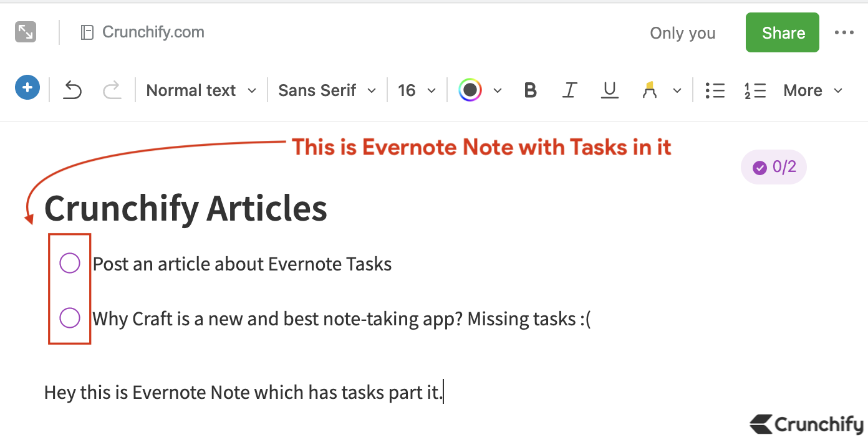Click the Share button
Viewport: 868px width, 440px height.
(783, 32)
